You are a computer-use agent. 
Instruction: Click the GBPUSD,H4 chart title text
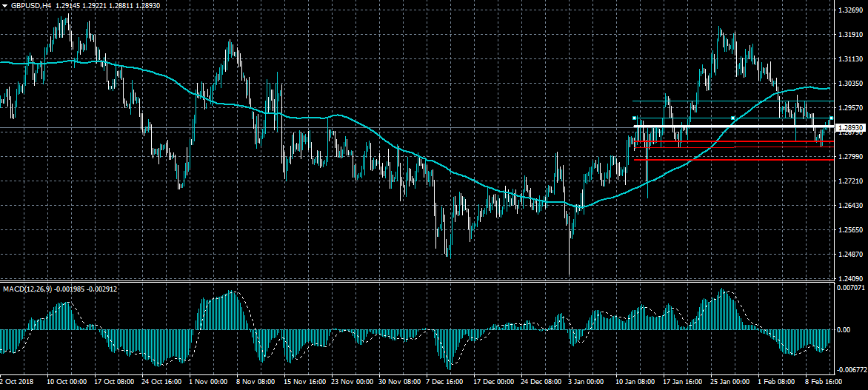(x=31, y=5)
